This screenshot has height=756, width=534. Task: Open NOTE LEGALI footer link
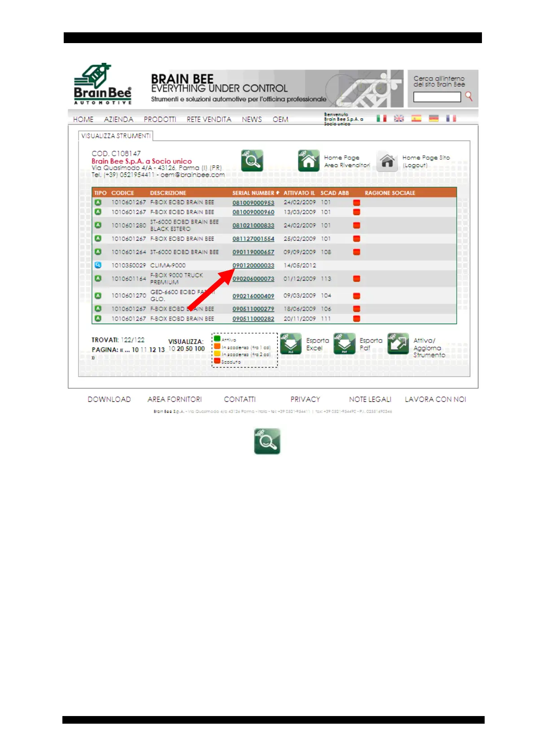[x=370, y=399]
